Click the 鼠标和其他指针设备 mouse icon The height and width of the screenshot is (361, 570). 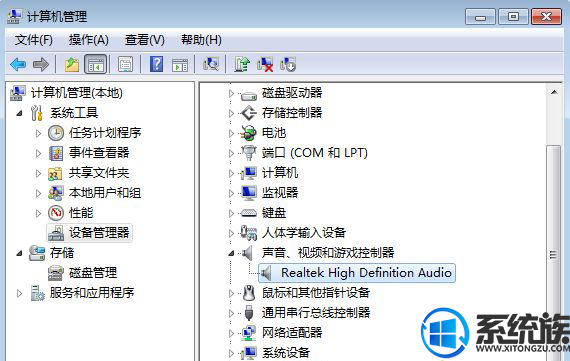pos(249,293)
